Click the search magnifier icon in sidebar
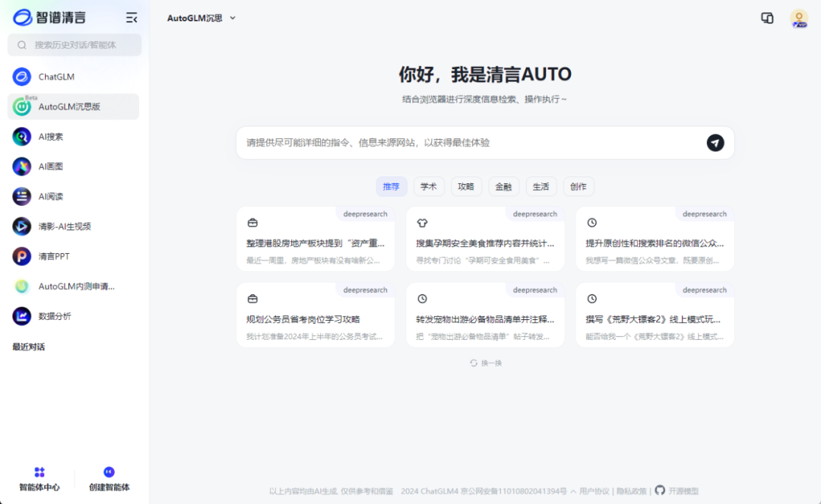 coord(21,45)
